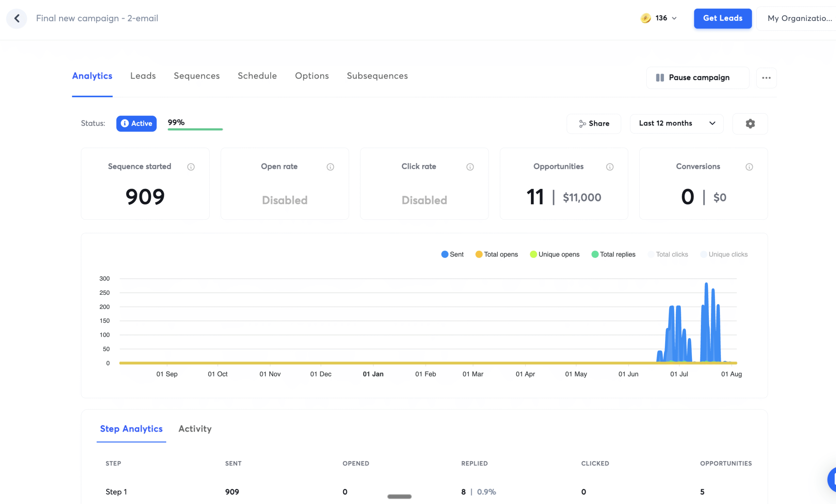Click the three-dots more options button

[766, 78]
